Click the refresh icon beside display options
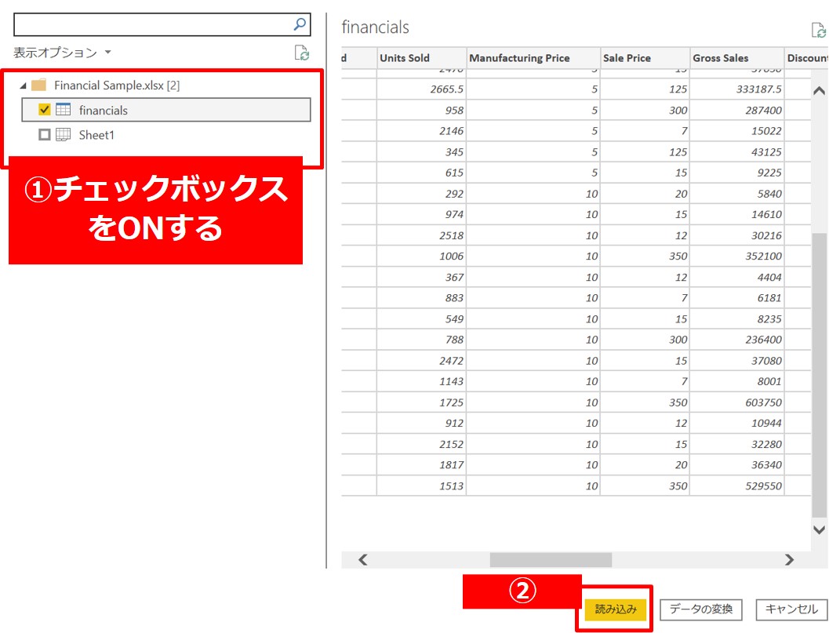Viewport: 840px width, 633px height. pyautogui.click(x=301, y=53)
